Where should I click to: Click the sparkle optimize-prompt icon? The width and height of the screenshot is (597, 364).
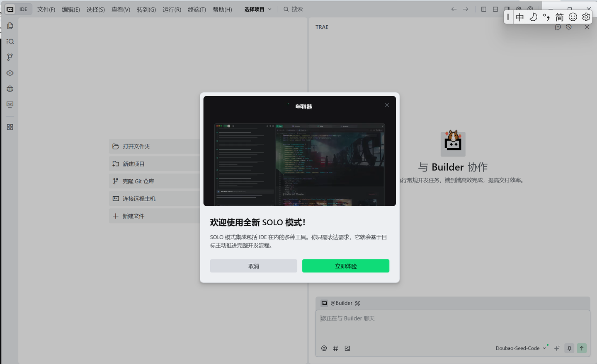click(557, 348)
